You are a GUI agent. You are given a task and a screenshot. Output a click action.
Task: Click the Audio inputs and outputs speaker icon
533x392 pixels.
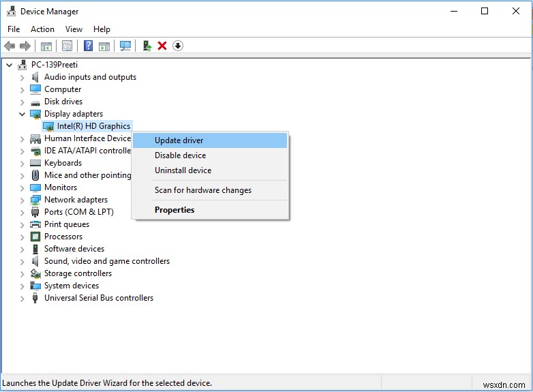click(35, 77)
